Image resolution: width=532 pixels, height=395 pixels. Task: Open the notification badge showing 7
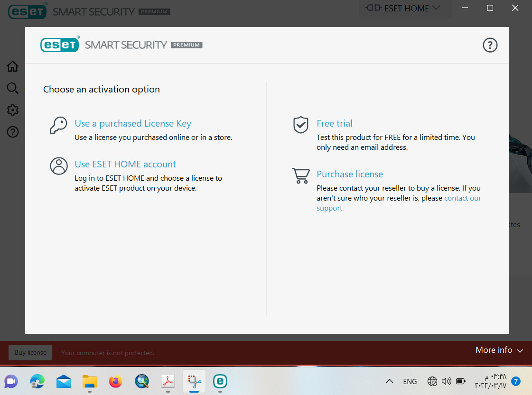[x=516, y=381]
